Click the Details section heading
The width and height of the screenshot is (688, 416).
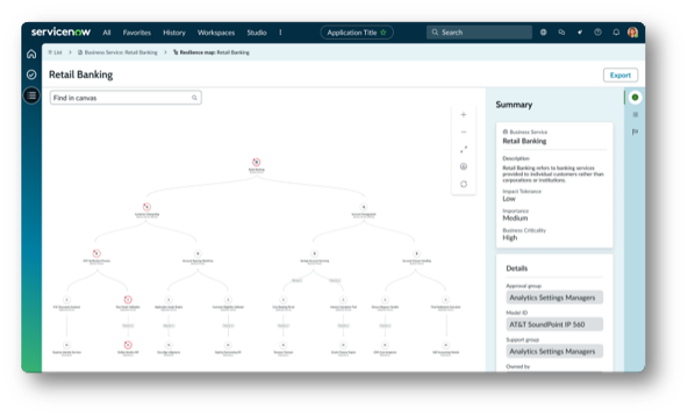click(x=516, y=268)
